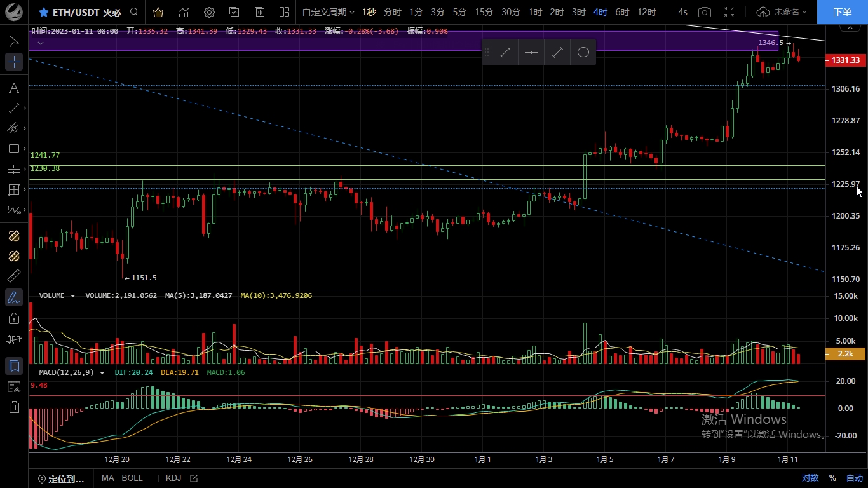Click the search icon beside ETH/USDT
Screen dimensions: 868x488
click(133, 12)
